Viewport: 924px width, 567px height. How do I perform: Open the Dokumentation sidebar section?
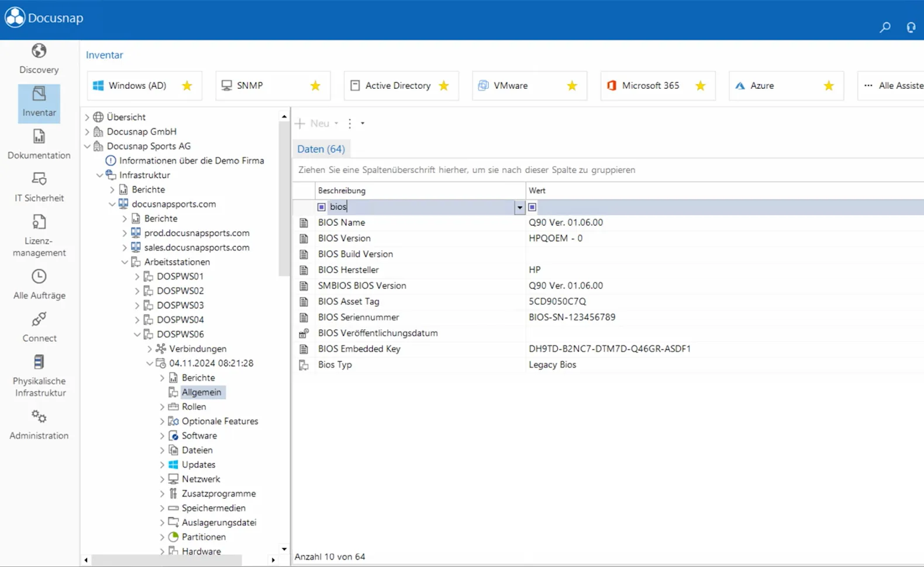39,144
